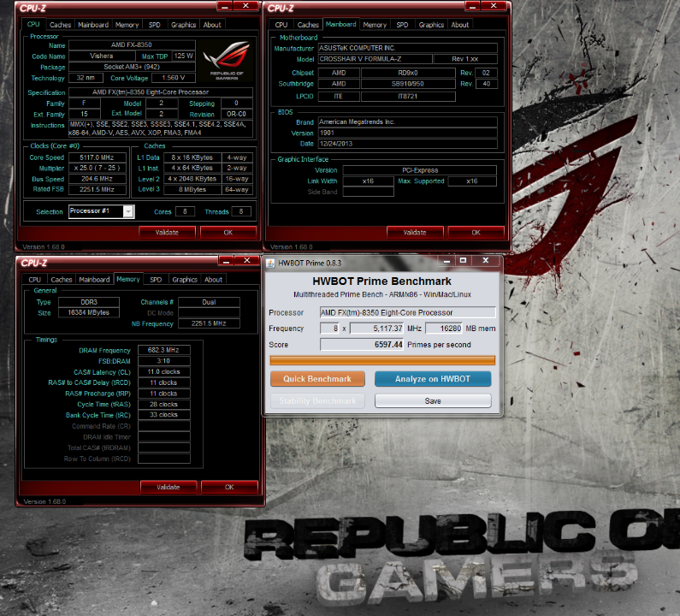Open Graphics tab in CPU-Z Mainboard window

[x=431, y=25]
